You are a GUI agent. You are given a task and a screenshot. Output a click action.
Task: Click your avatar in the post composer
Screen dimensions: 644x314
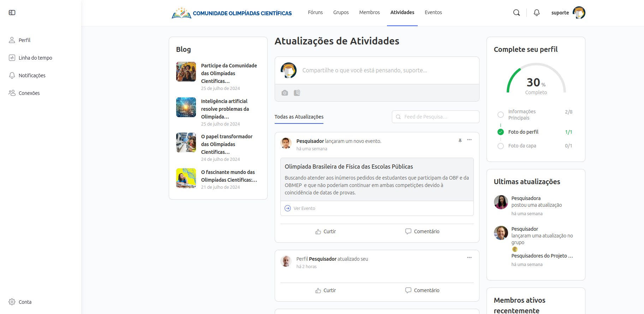[x=288, y=70]
